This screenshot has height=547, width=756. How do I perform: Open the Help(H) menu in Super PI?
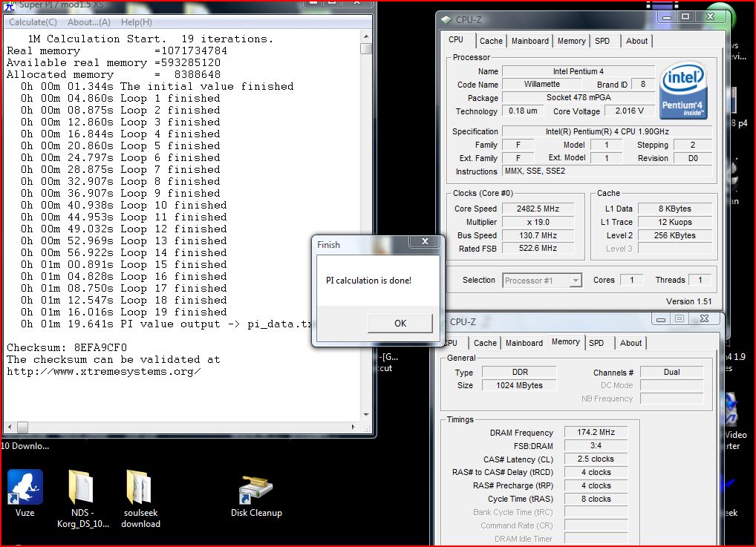tap(137, 22)
